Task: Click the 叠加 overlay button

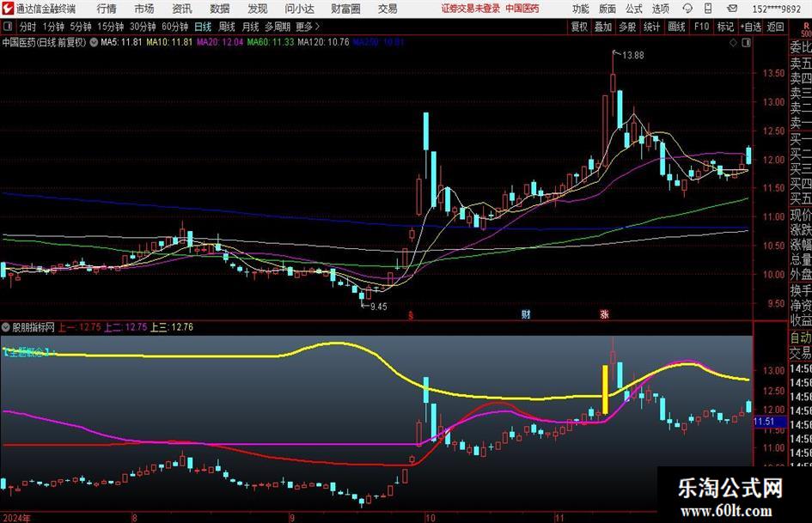Action: coord(603,27)
